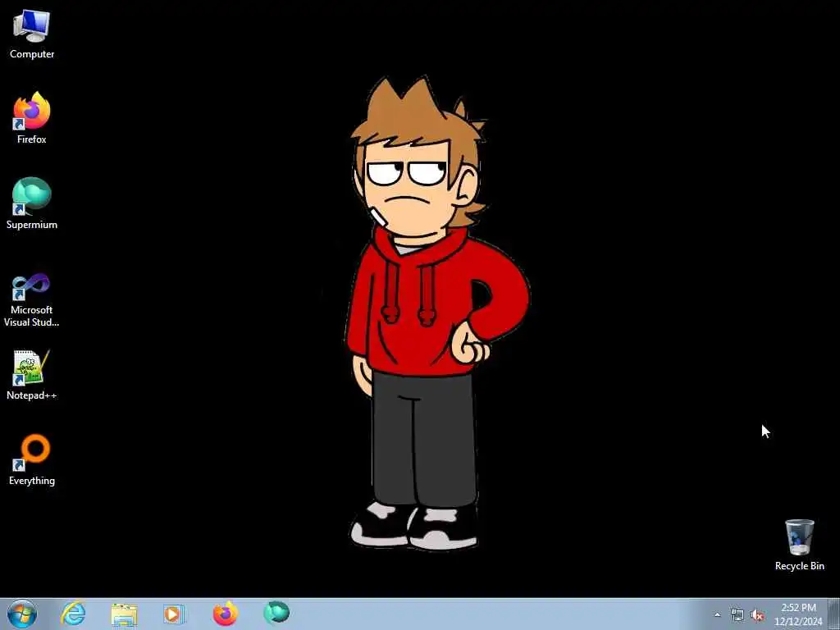
Task: Open Windows Explorer folder on taskbar
Action: point(124,614)
